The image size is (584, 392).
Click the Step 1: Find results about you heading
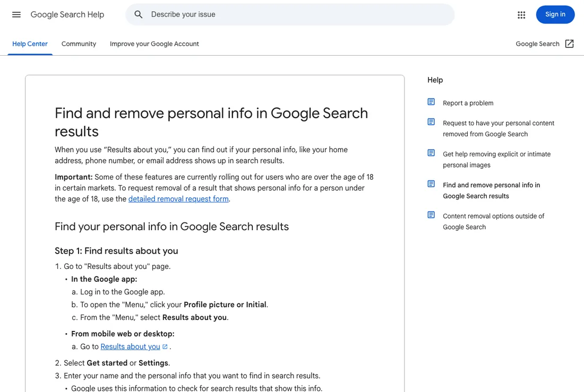(x=116, y=251)
